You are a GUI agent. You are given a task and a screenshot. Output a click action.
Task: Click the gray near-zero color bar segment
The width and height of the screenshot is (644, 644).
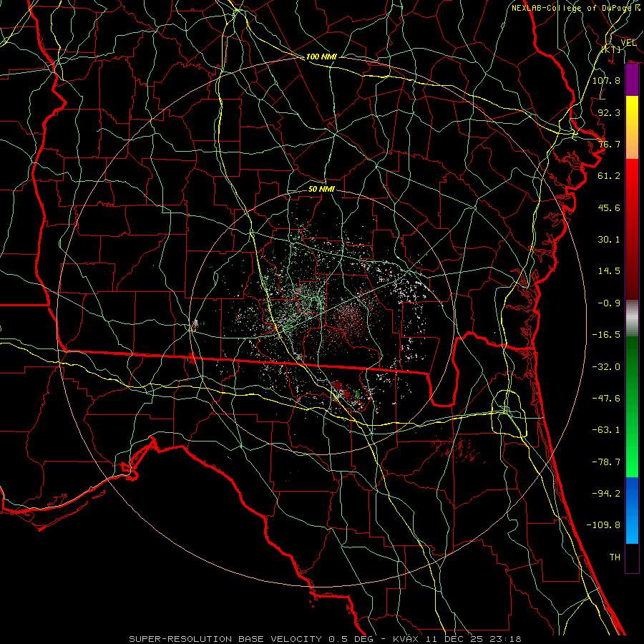click(x=632, y=318)
